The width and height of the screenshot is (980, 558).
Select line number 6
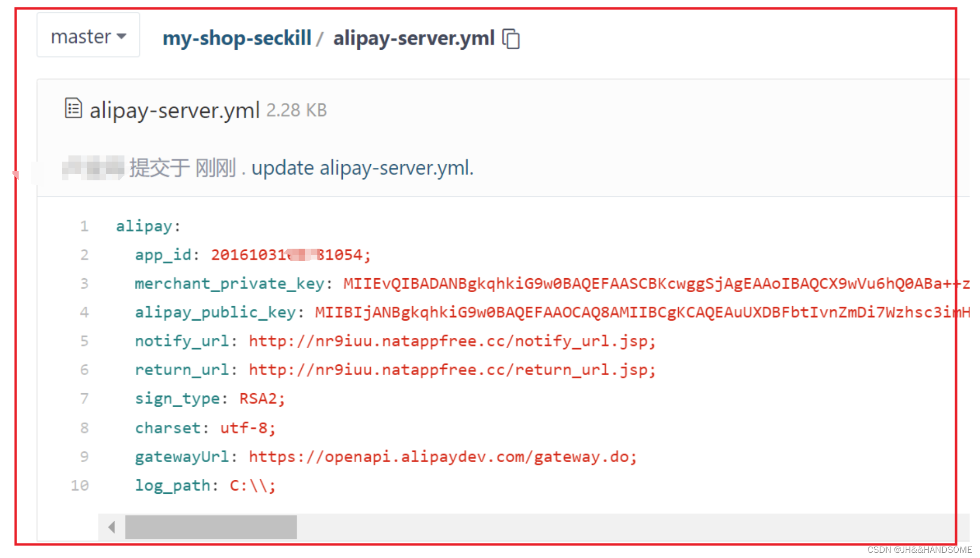pos(85,370)
